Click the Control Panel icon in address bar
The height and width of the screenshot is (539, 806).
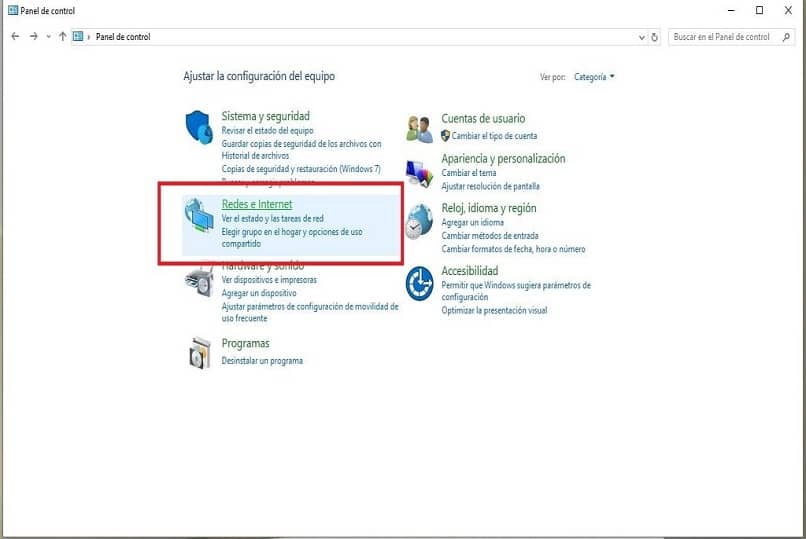pyautogui.click(x=78, y=36)
